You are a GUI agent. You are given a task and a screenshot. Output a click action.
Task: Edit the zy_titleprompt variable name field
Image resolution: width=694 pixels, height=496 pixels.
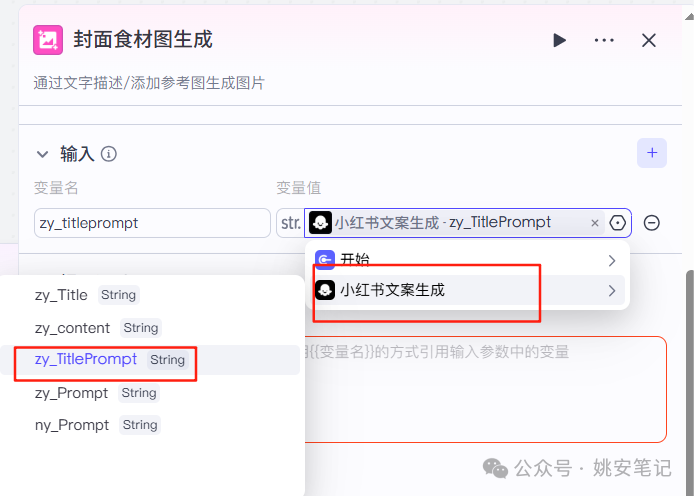152,223
